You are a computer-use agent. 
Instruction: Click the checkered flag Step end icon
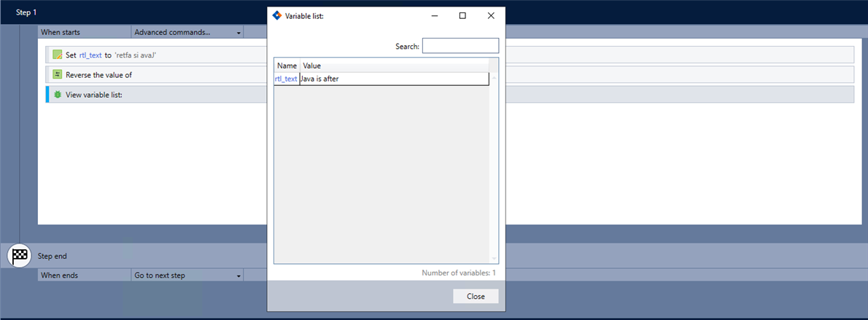(x=20, y=256)
